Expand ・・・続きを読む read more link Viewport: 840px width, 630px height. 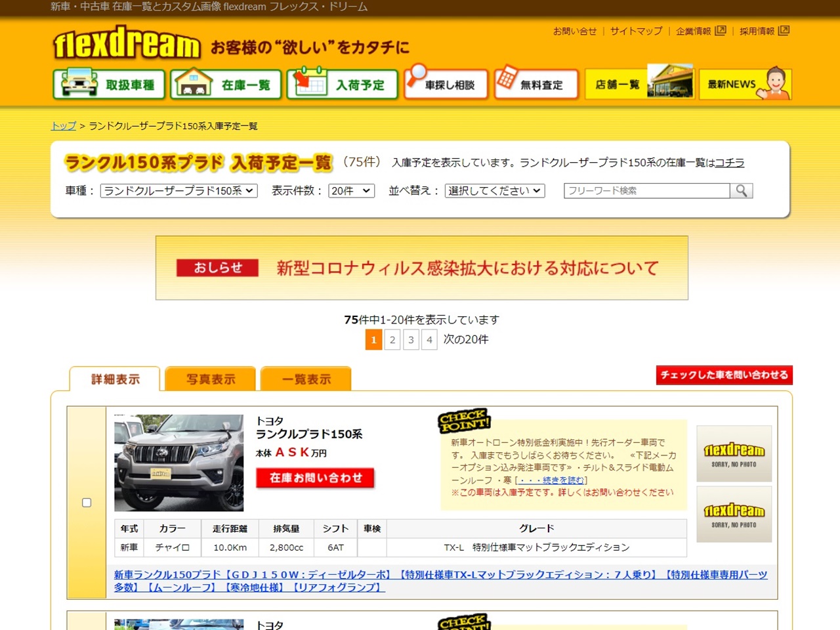[x=551, y=480]
